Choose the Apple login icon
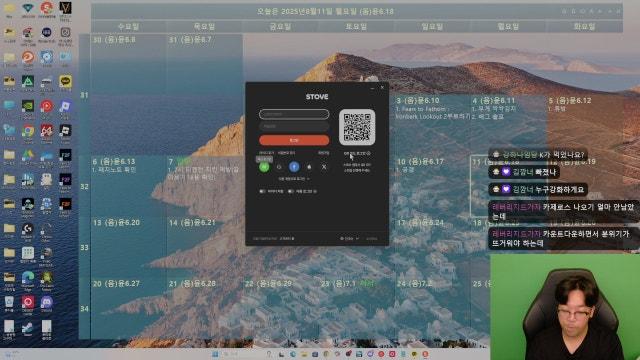This screenshot has height=360, width=640. coord(309,167)
